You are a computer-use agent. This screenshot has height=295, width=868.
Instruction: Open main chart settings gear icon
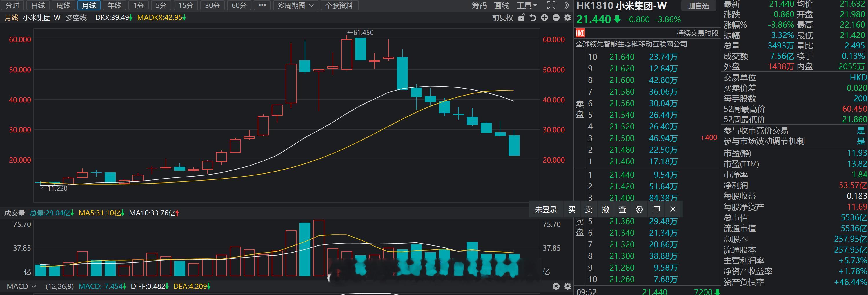[568, 17]
